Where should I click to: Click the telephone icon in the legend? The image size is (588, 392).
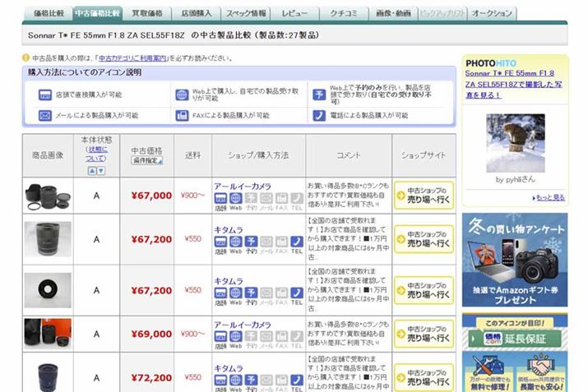coord(318,116)
